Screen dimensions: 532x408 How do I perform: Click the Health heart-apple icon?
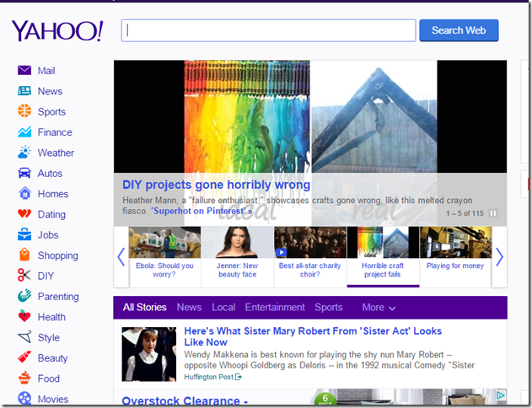[24, 316]
